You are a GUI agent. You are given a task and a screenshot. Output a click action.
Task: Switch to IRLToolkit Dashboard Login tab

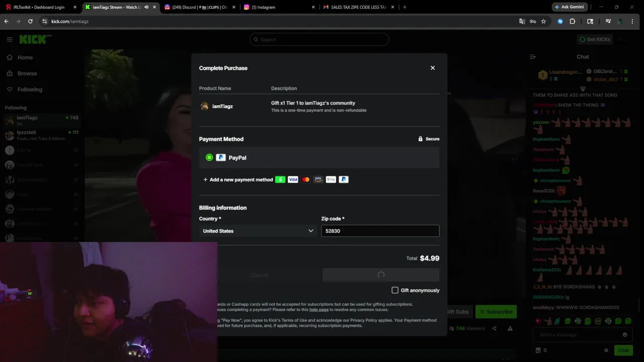(x=41, y=7)
